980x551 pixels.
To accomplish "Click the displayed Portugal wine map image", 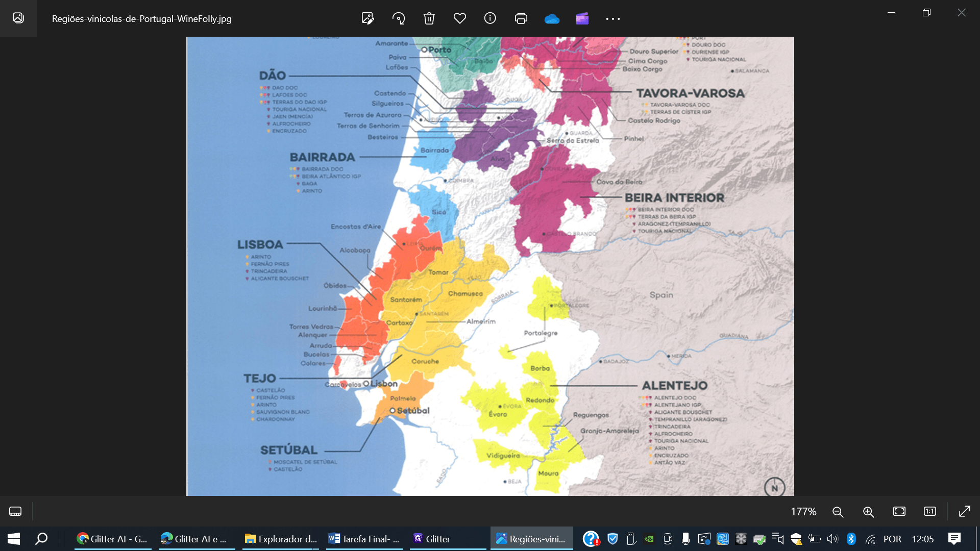I will (490, 266).
